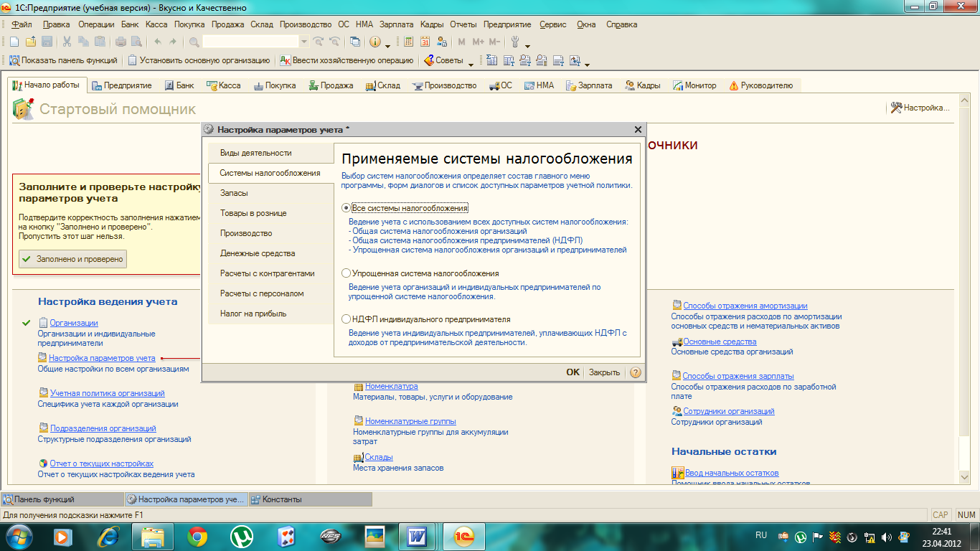Image resolution: width=980 pixels, height=551 pixels.
Task: Click the wrench Service tools icon
Action: (515, 42)
